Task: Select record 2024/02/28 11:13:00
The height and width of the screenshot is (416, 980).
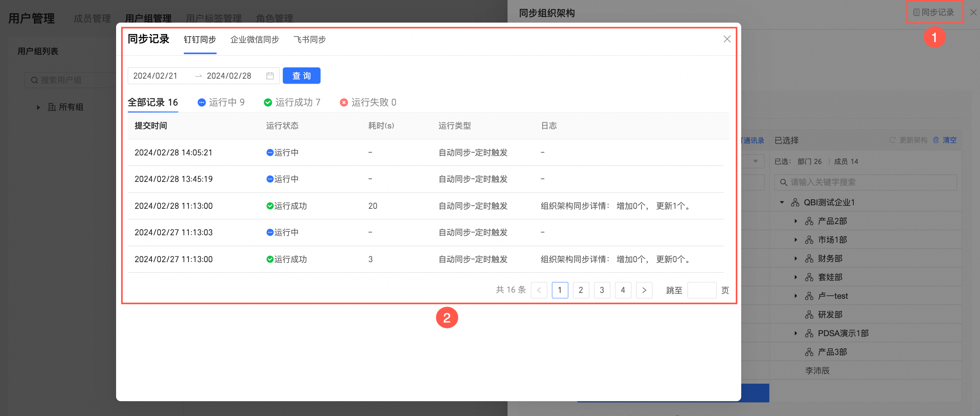Action: [426, 206]
